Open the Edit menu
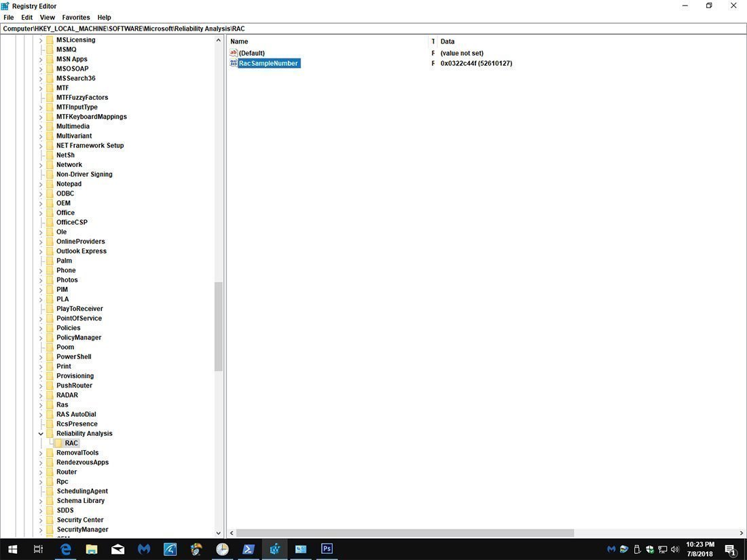This screenshot has height=560, width=747. tap(26, 17)
